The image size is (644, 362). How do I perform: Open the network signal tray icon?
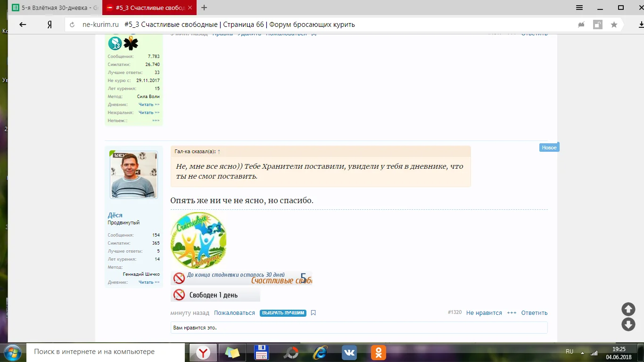594,352
